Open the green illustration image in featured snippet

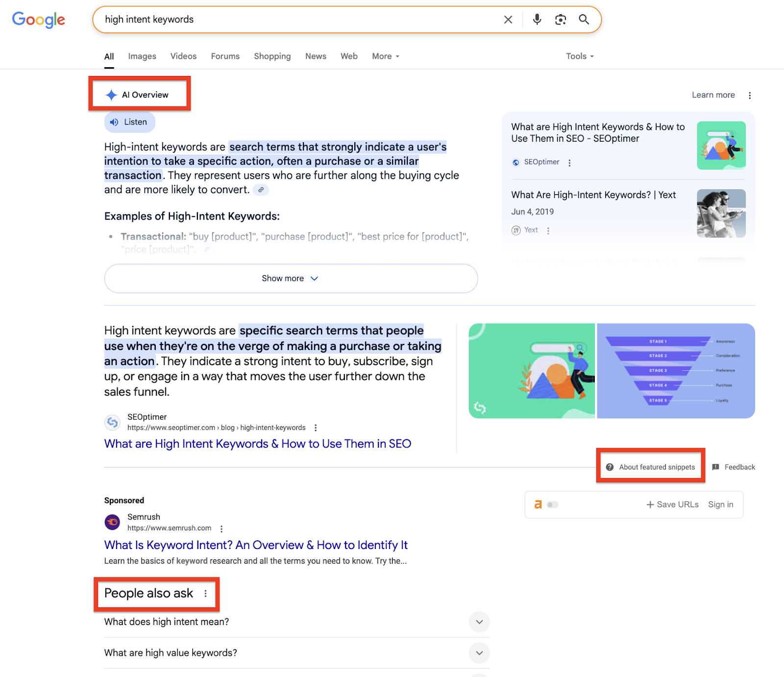point(532,371)
